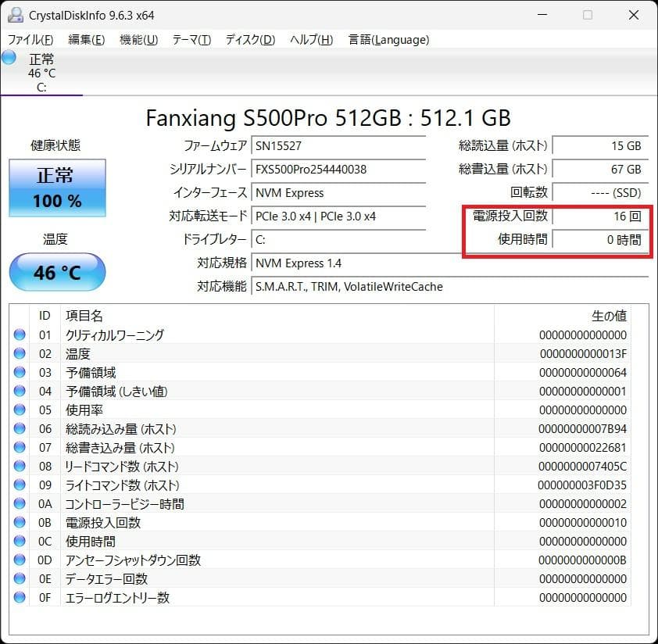Open the 機能 menu
The image size is (658, 644).
[138, 39]
